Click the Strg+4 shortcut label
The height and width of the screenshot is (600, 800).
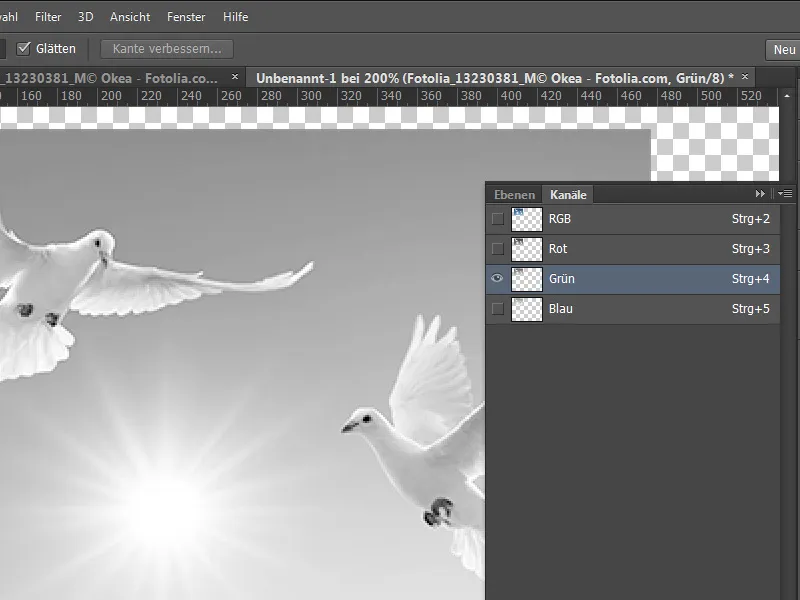click(751, 279)
